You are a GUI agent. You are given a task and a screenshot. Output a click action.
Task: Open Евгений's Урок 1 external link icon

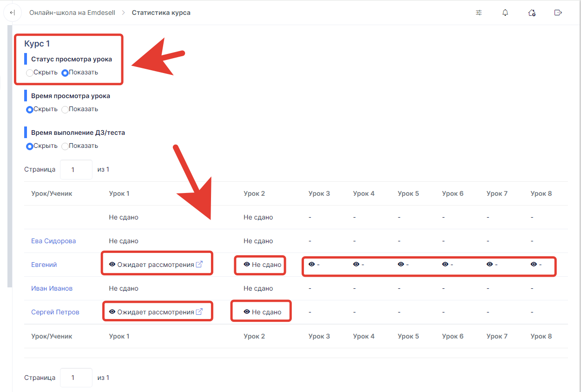click(x=199, y=265)
